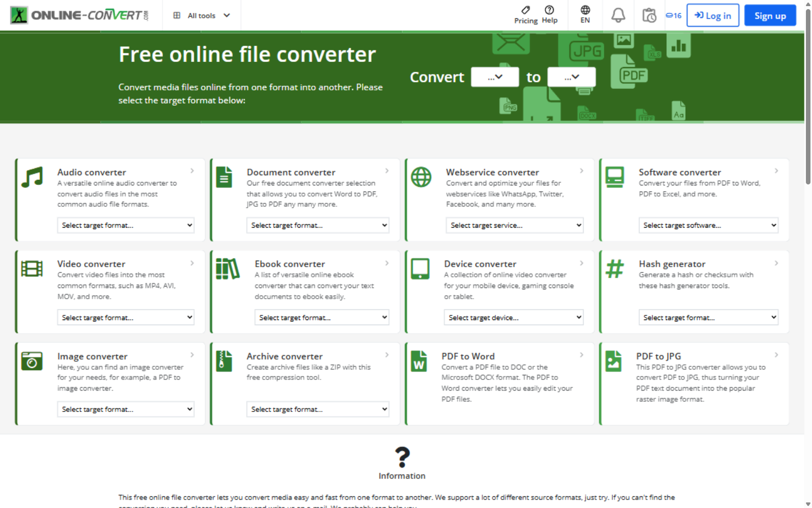This screenshot has width=812, height=508.
Task: Open Audio converter target format dropdown
Action: pyautogui.click(x=126, y=225)
